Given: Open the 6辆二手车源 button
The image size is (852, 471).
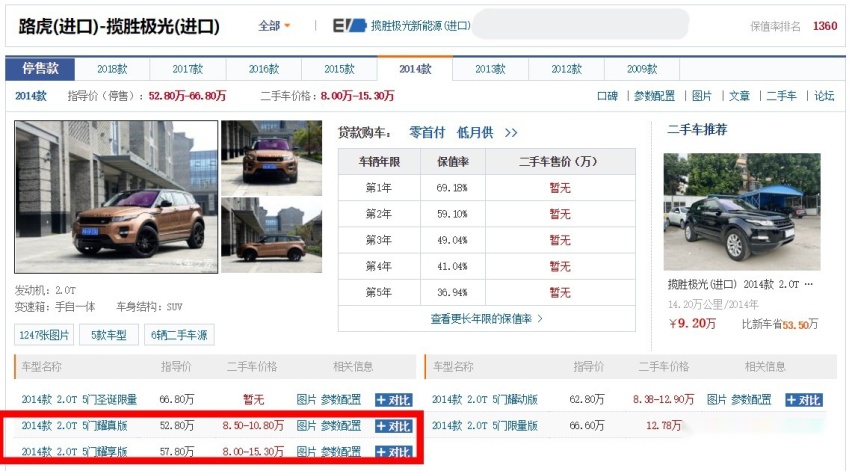Looking at the screenshot, I should (x=179, y=335).
